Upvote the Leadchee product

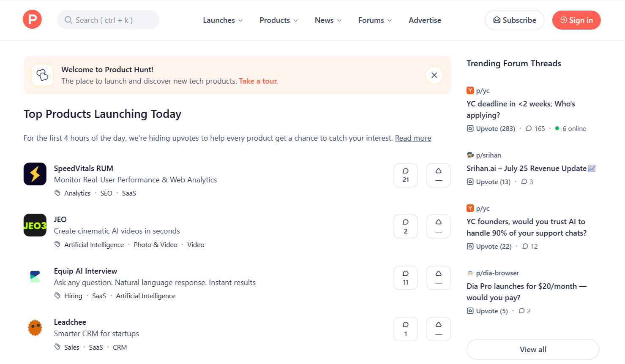[439, 329]
